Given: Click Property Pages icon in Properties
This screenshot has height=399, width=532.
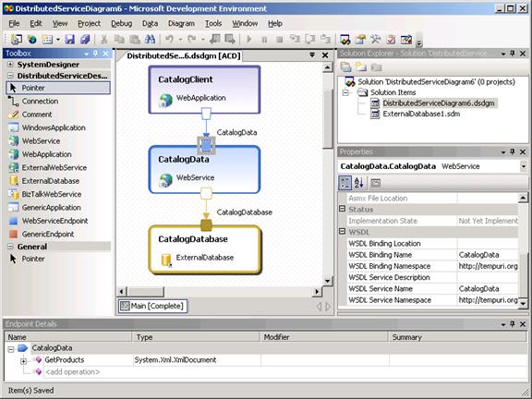Looking at the screenshot, I should (x=375, y=183).
